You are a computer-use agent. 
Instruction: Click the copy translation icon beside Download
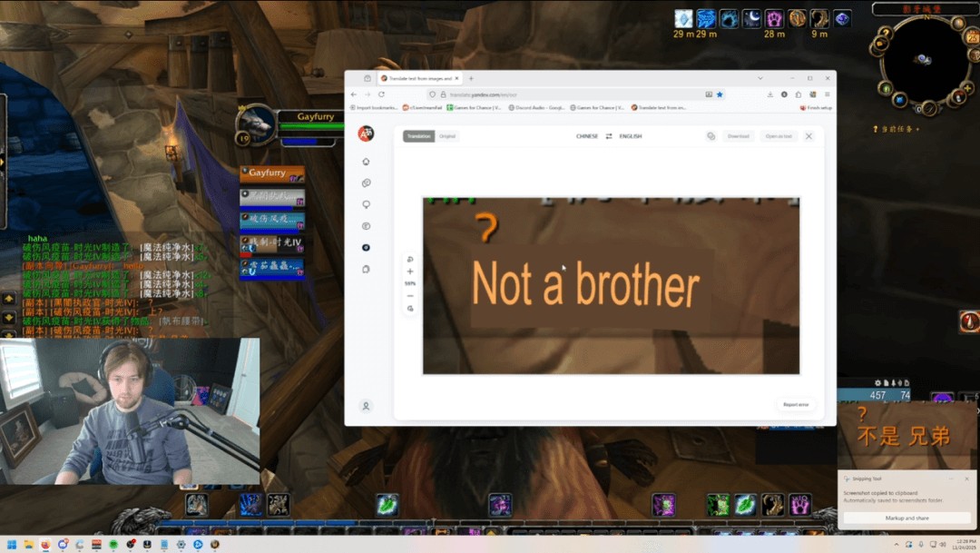pos(710,136)
